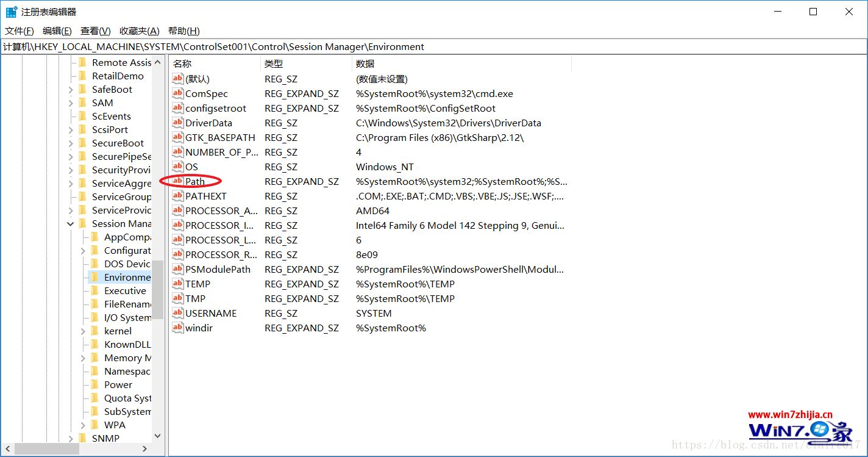Viewport: 868px width, 457px height.
Task: Click the SAM folder icon
Action: click(82, 103)
